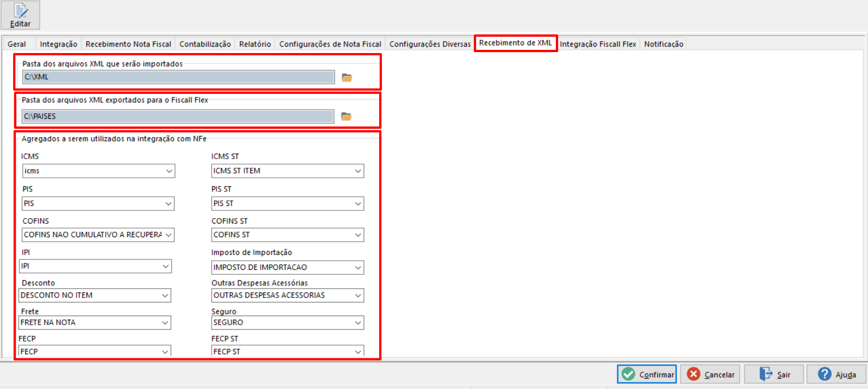Open the Configurações Diversas tab
The width and height of the screenshot is (868, 389).
pos(429,44)
